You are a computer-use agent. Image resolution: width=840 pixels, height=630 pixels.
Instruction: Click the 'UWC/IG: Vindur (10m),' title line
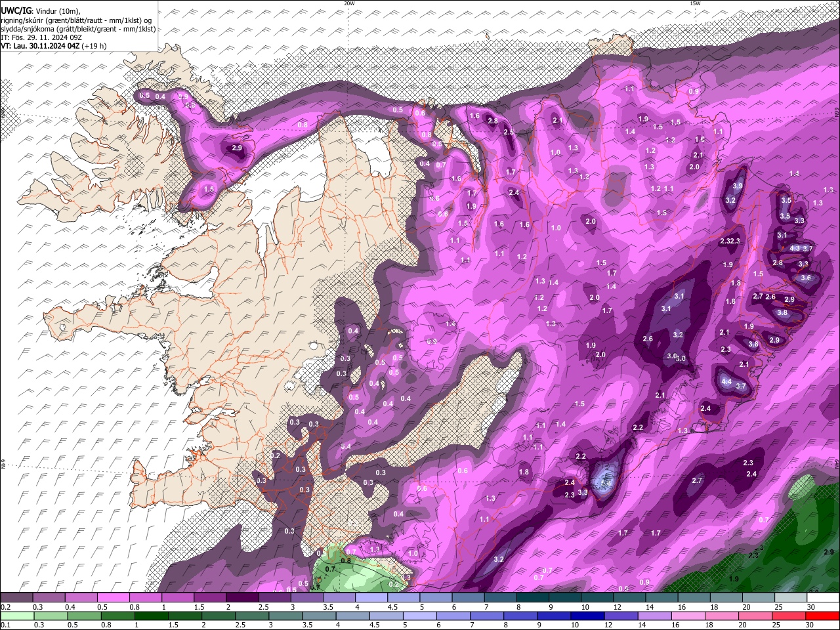pos(41,11)
